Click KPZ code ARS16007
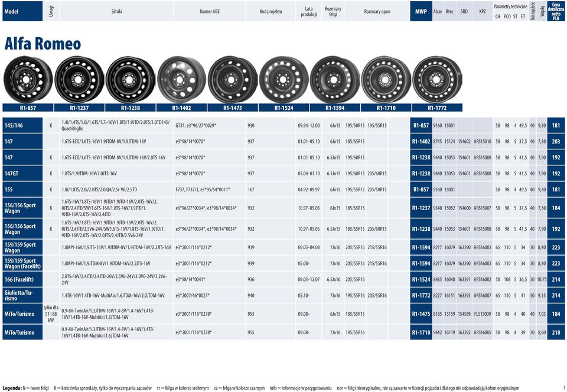This screenshot has width=567, height=392. (x=483, y=296)
